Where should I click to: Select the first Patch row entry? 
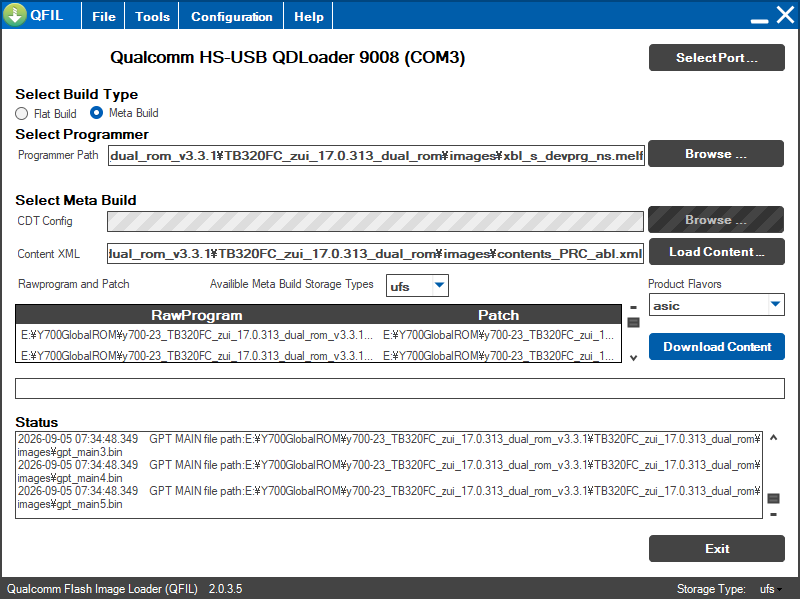498,335
